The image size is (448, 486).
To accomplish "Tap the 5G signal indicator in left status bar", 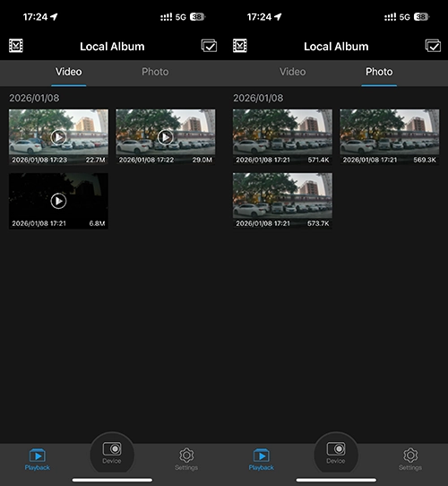I will 181,17.
